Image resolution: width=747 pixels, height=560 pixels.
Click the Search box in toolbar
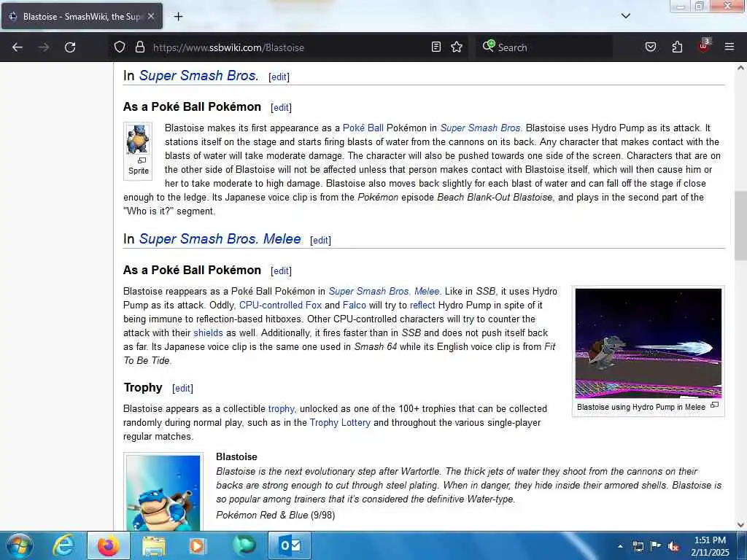click(544, 47)
